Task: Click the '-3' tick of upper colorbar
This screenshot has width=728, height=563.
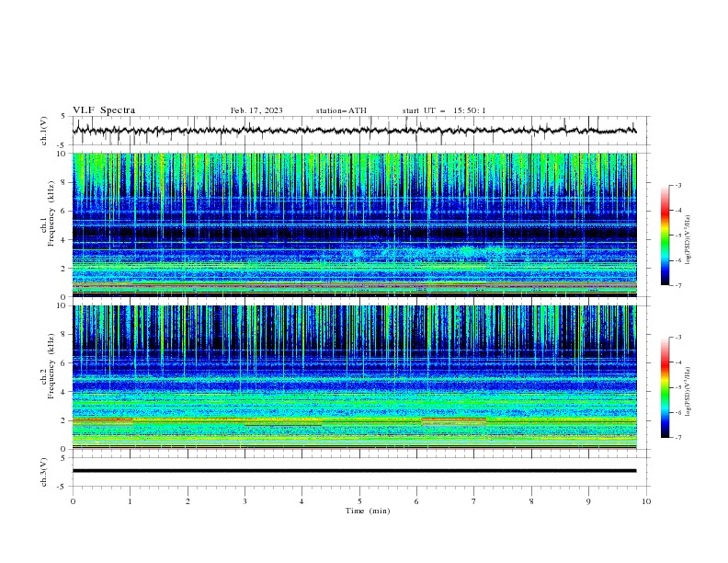Action: point(677,185)
